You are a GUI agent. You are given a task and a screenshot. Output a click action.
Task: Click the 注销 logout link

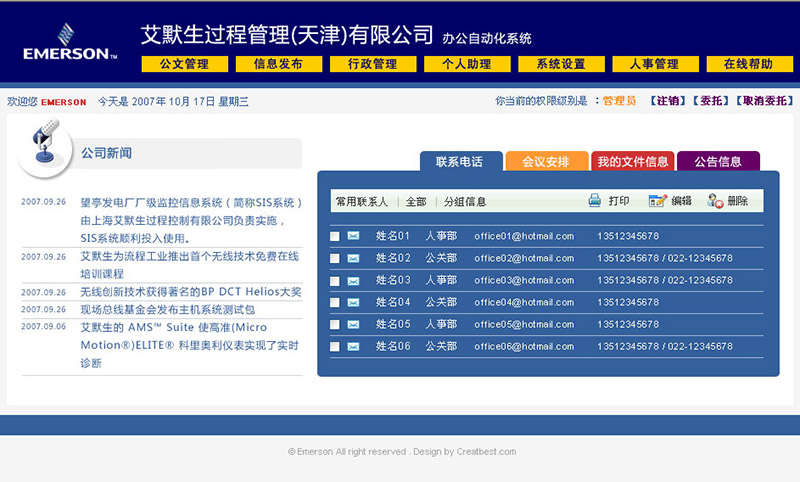tap(667, 101)
